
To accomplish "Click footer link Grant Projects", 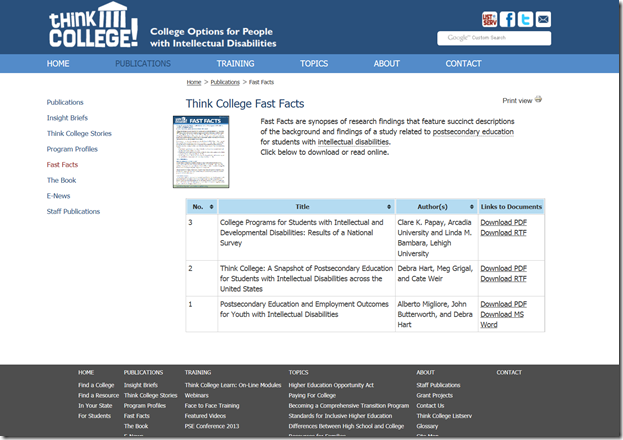I will point(435,395).
